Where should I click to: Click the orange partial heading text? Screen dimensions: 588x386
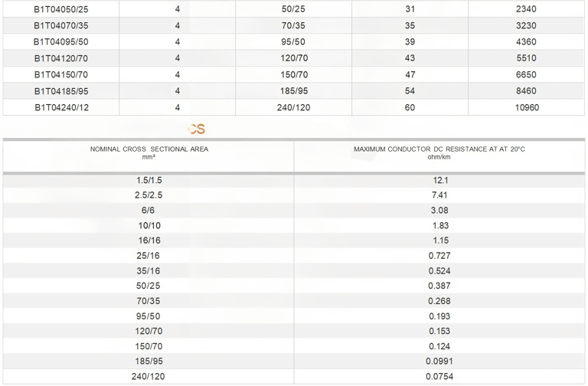coord(197,129)
